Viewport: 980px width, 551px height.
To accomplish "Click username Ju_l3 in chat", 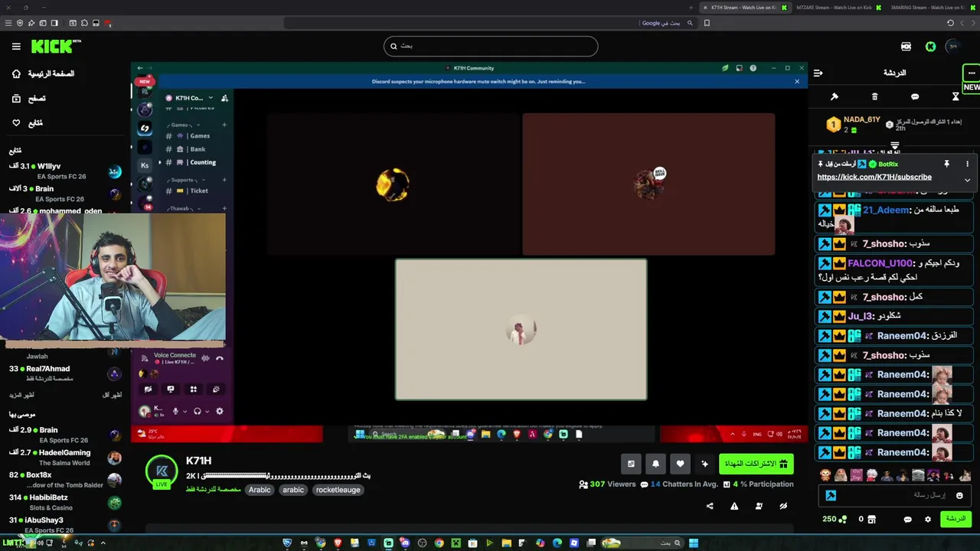I will pyautogui.click(x=861, y=316).
